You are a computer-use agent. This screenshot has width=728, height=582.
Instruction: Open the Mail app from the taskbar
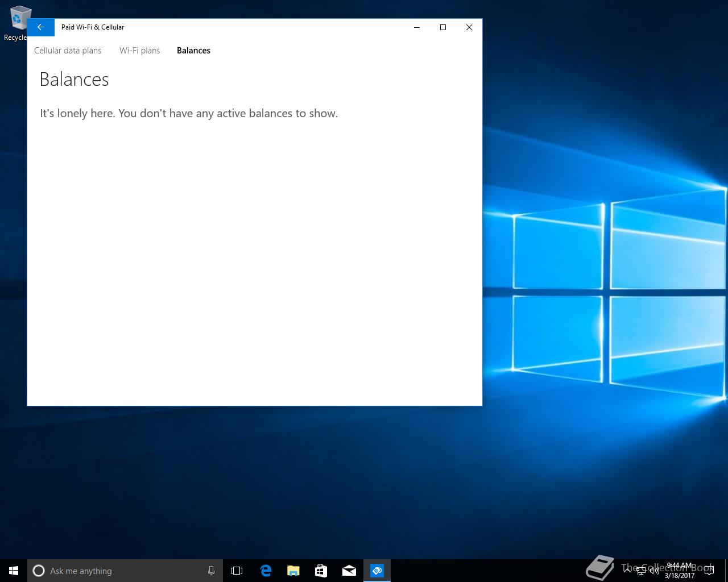(349, 571)
